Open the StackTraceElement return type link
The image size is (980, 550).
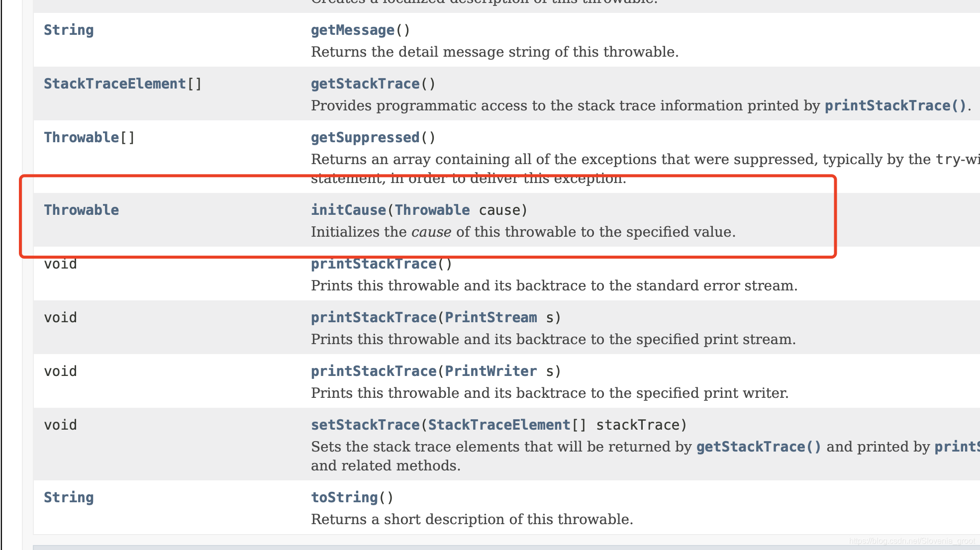point(114,84)
